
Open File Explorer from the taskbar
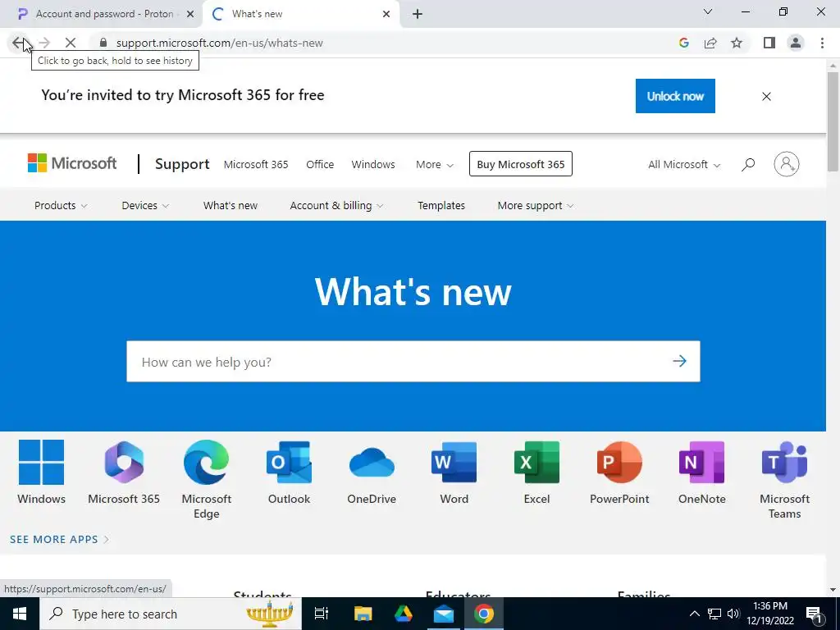click(363, 614)
